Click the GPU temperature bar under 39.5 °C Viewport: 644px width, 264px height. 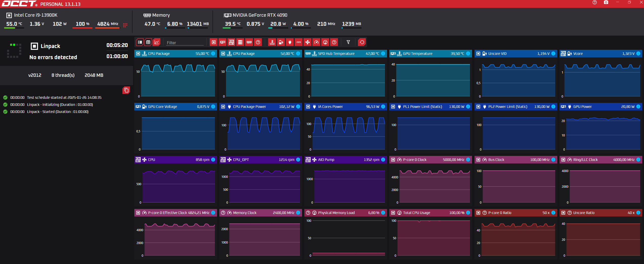pyautogui.click(x=233, y=28)
